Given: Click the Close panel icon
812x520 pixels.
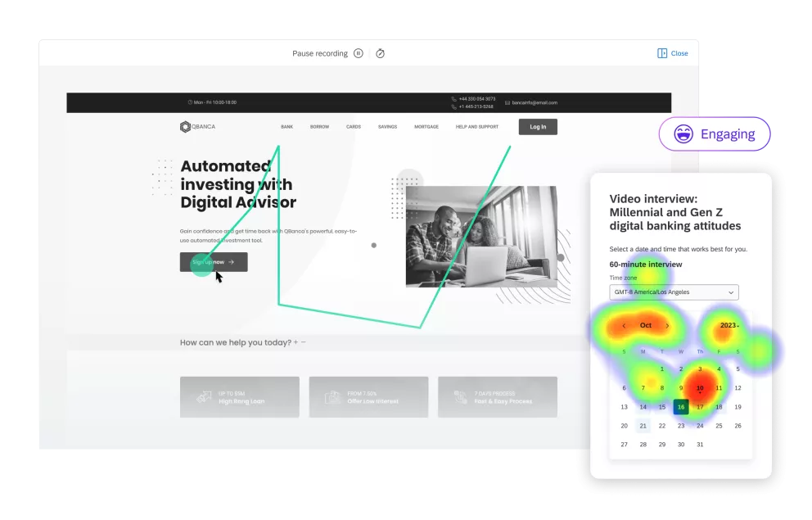Looking at the screenshot, I should click(662, 53).
